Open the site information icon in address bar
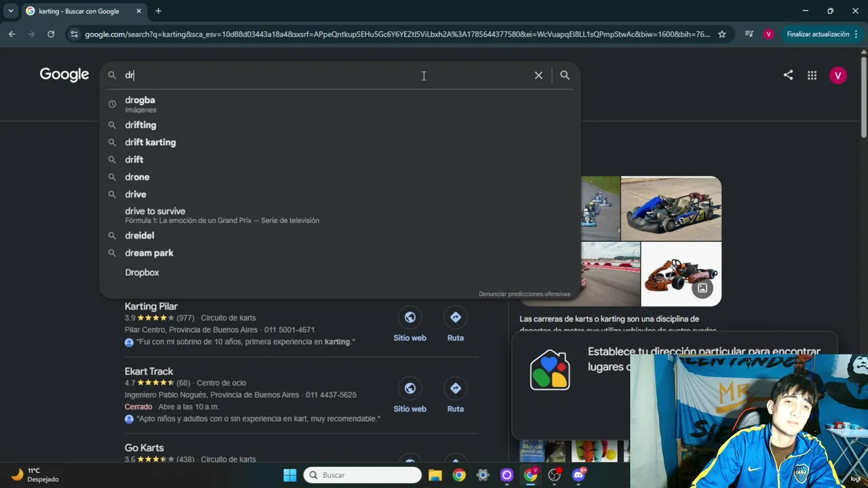 [74, 34]
